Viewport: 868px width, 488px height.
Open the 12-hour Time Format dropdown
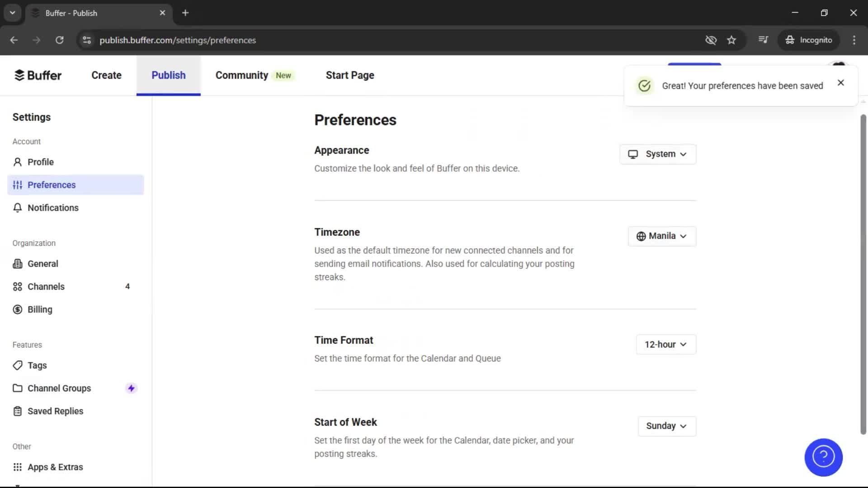pyautogui.click(x=665, y=344)
